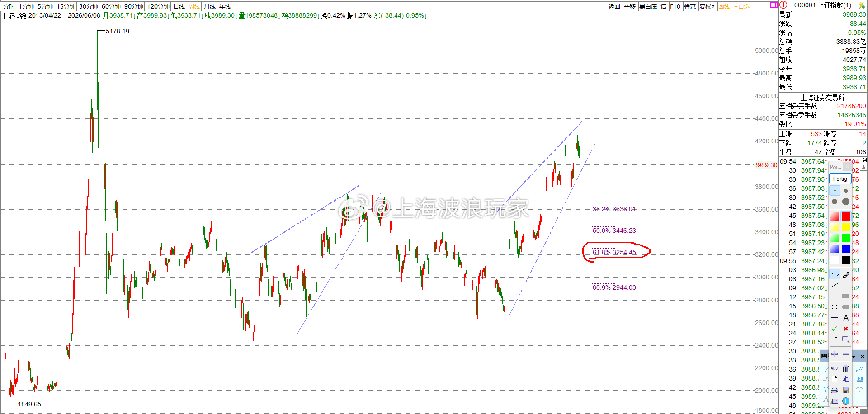The height and width of the screenshot is (414, 868).
Task: Switch to 120分钟 chart period
Action: 158,6
